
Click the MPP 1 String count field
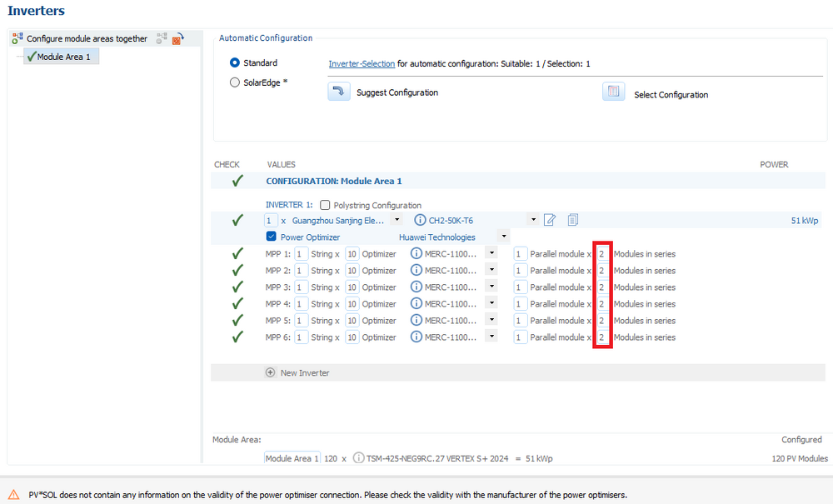coord(302,254)
